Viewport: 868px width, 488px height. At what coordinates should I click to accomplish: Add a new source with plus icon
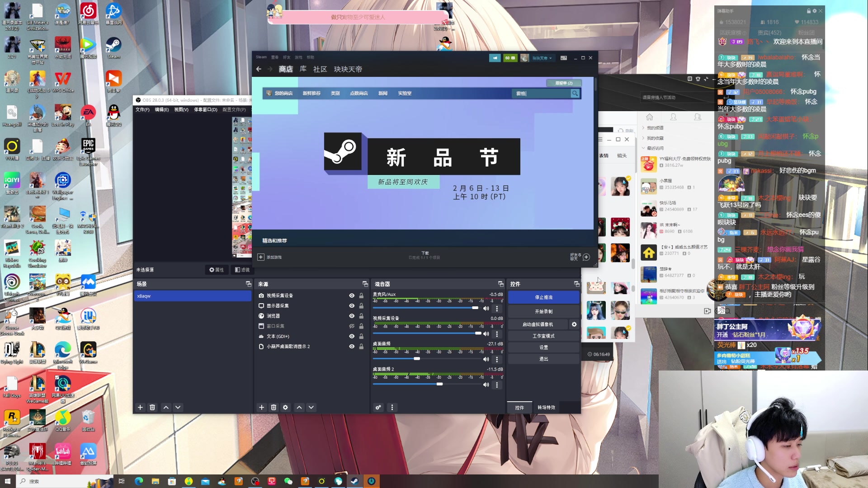click(x=261, y=408)
